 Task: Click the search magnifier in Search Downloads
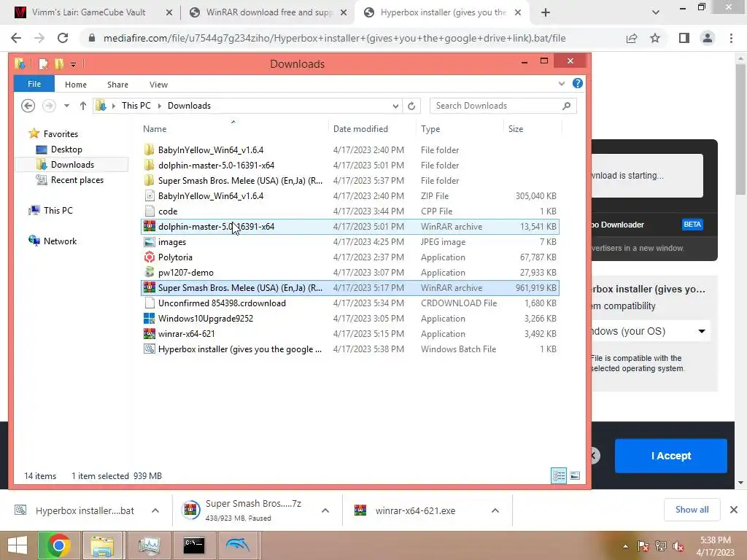[x=566, y=106]
